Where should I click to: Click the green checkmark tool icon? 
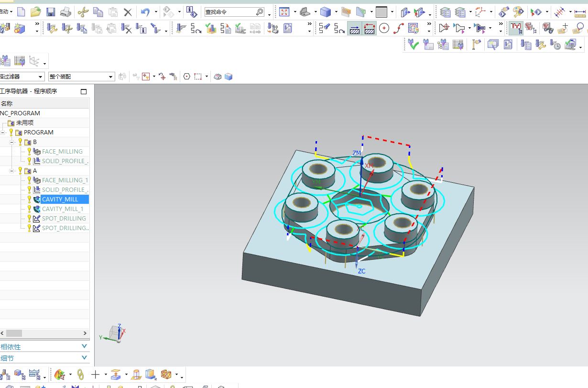414,45
